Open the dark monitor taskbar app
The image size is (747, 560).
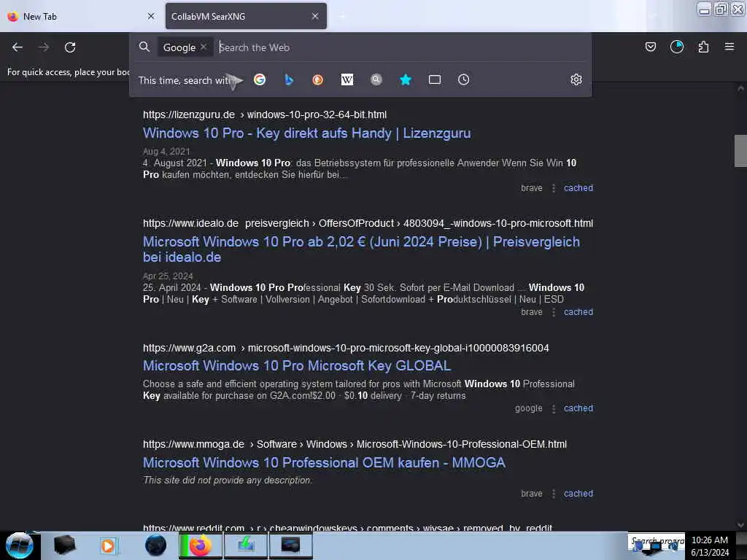(x=290, y=545)
